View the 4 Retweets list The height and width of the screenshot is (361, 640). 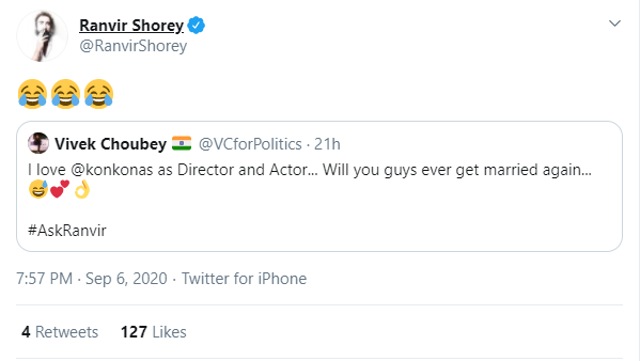[60, 332]
